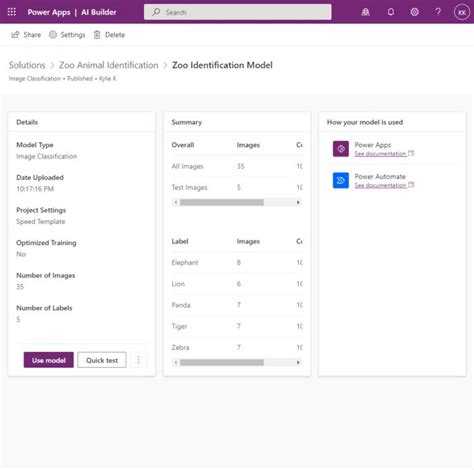Click inside the Search box

click(238, 12)
